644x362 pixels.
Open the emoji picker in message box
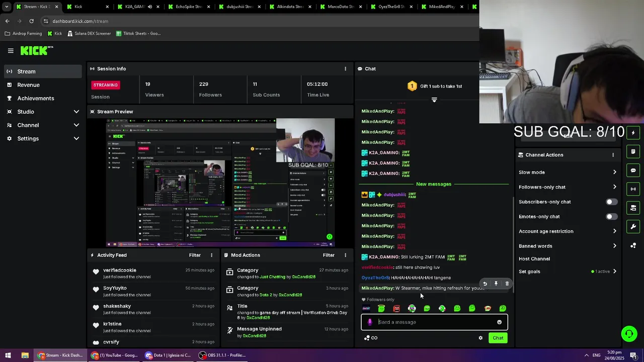click(499, 322)
